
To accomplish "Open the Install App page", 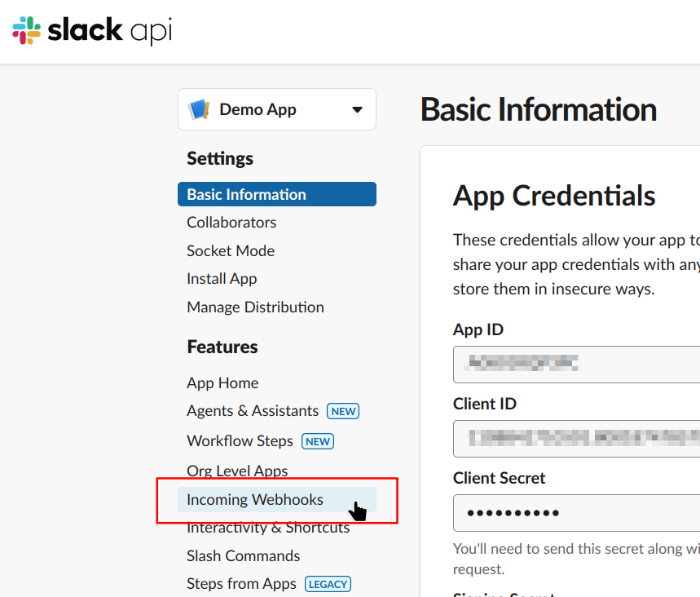I will (x=222, y=279).
